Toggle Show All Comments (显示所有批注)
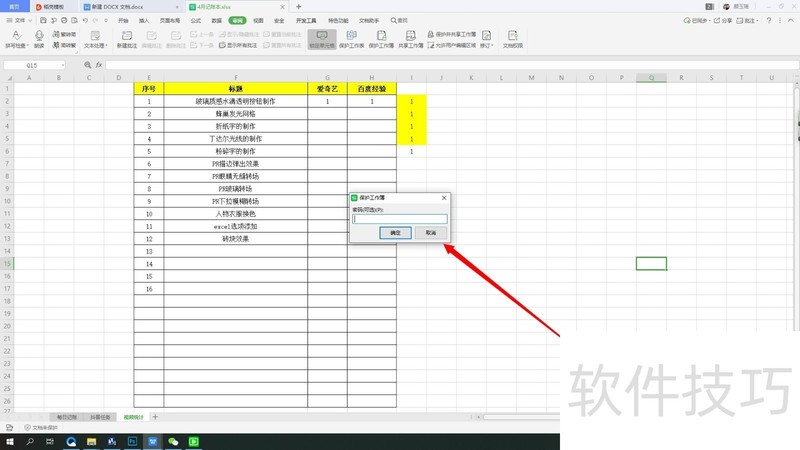Viewport: 800px width, 450px height. point(238,45)
